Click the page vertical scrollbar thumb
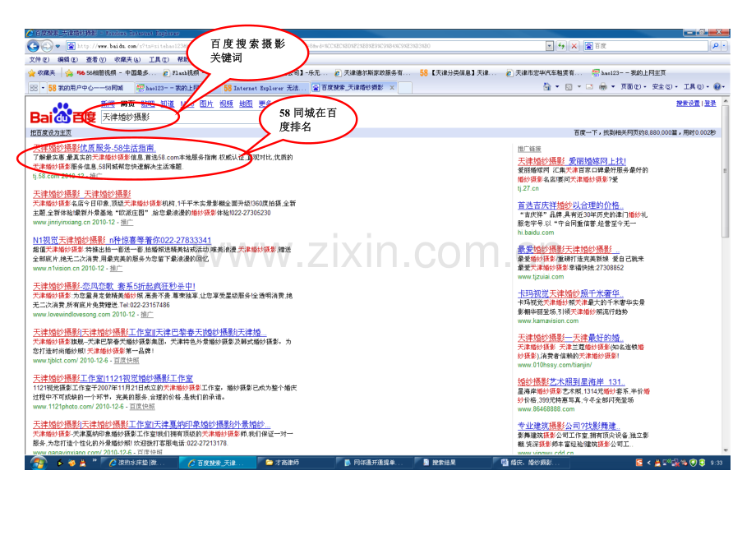 coord(725,171)
